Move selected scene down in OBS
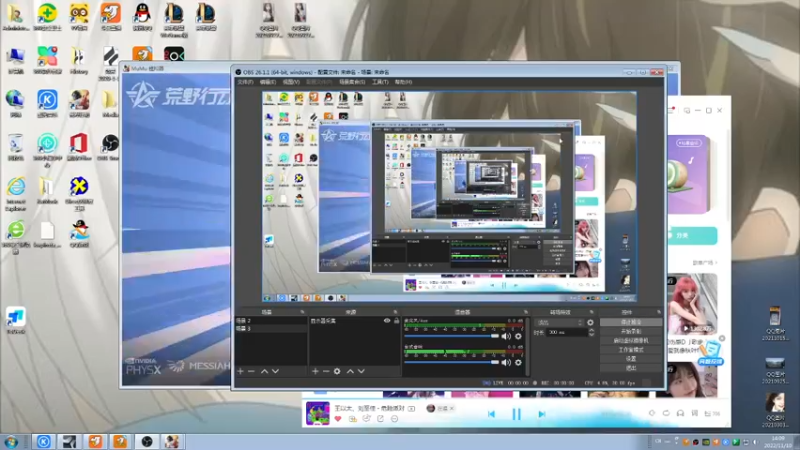Image resolution: width=800 pixels, height=450 pixels. coord(276,371)
